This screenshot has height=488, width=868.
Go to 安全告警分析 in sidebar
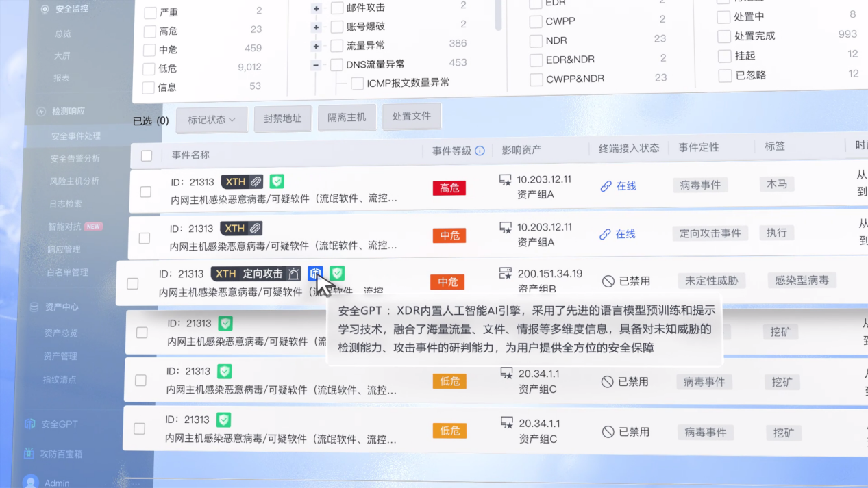pyautogui.click(x=75, y=158)
